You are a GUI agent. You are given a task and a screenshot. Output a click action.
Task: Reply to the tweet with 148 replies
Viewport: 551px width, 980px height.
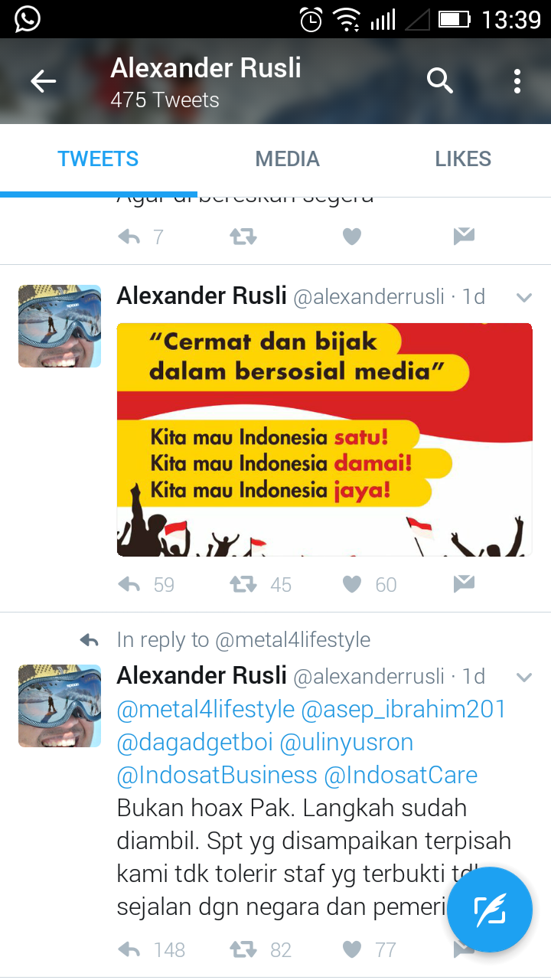pyautogui.click(x=129, y=950)
